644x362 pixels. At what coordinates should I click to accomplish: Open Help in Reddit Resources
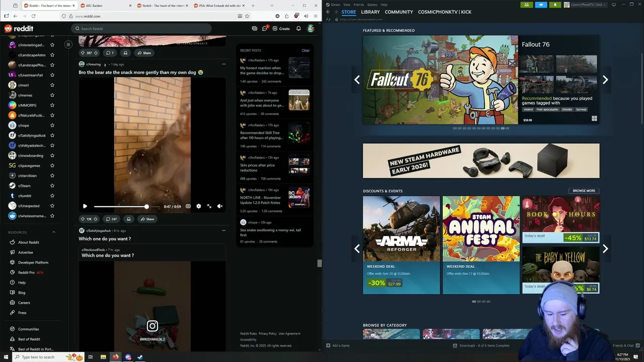[x=22, y=283]
